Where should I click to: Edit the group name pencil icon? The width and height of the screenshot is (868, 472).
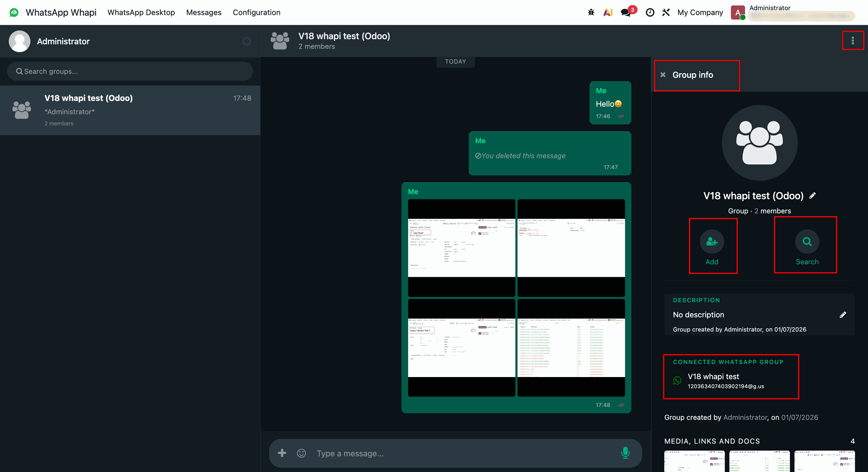[x=812, y=196]
